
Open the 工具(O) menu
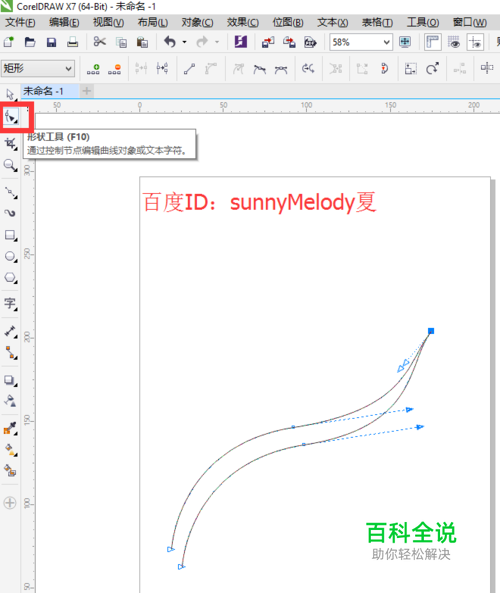coord(423,23)
